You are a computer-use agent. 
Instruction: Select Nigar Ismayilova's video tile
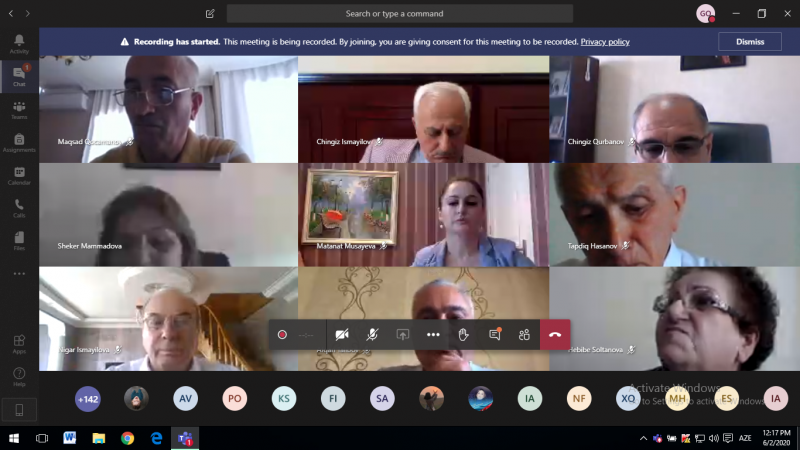pyautogui.click(x=168, y=319)
